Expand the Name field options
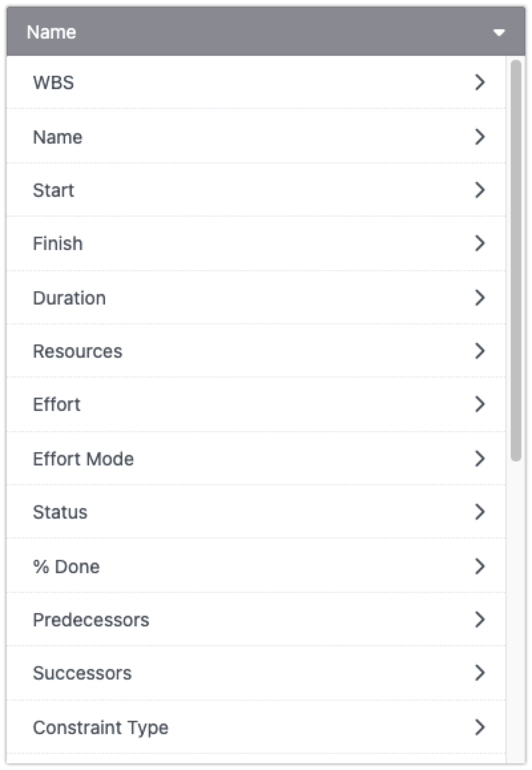 click(x=480, y=137)
